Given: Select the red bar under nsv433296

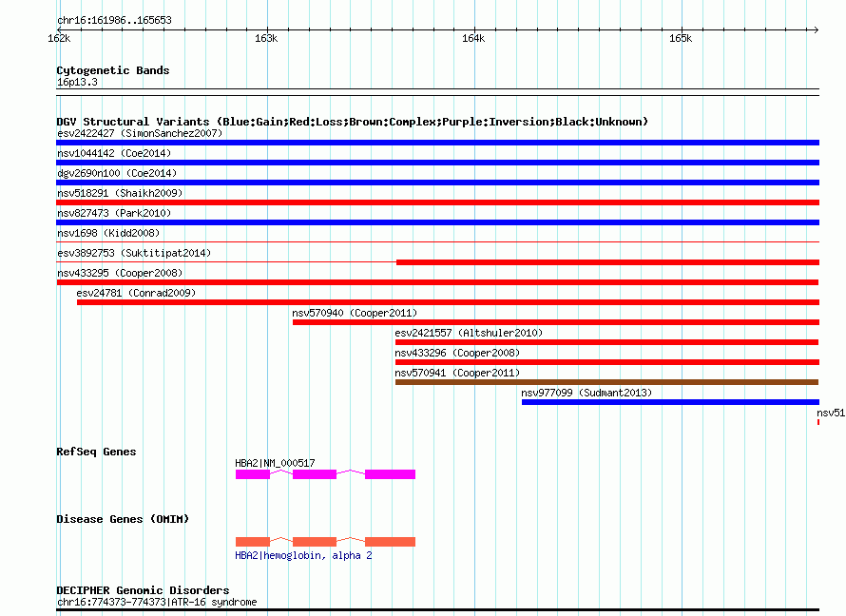Looking at the screenshot, I should [607, 362].
